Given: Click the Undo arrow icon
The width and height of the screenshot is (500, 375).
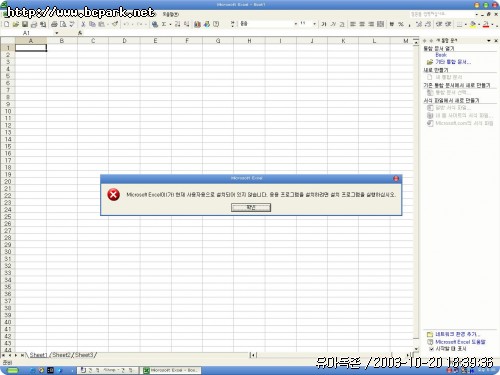Looking at the screenshot, I should pyautogui.click(x=126, y=24).
